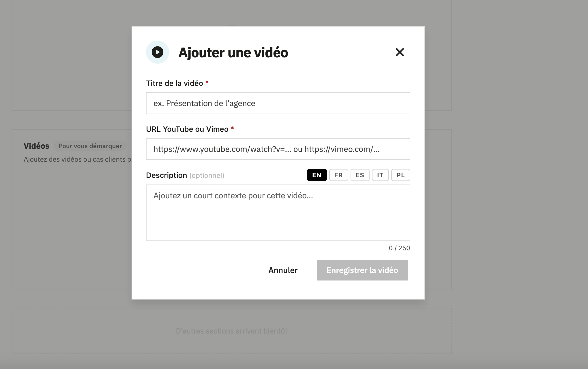Click D'autres sections arrivent bientôt text
588x369 pixels.
click(x=232, y=331)
